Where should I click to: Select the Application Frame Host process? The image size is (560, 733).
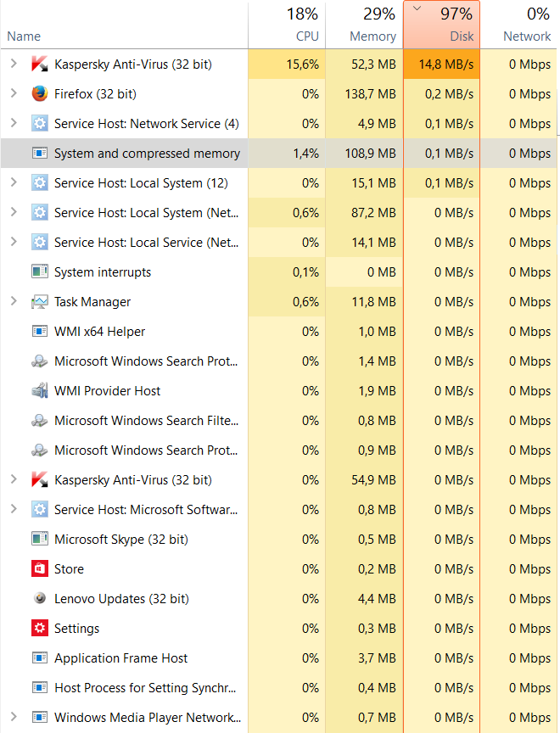click(278, 657)
